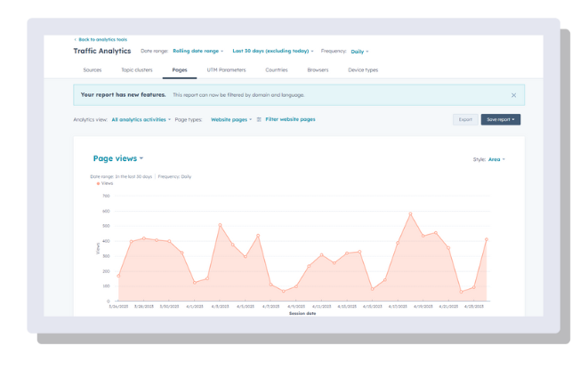Click the first data point on the chart
This screenshot has width=588, height=378.
coord(118,276)
